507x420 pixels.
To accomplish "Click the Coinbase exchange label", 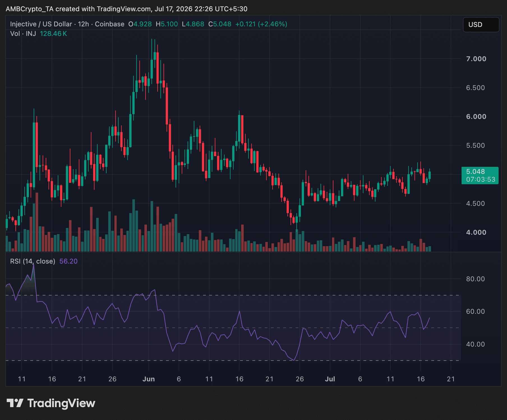I will (x=109, y=24).
